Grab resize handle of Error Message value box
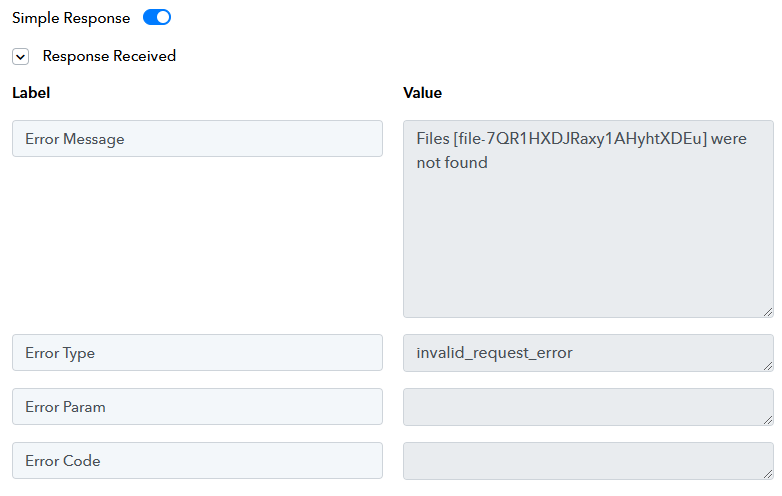This screenshot has width=782, height=496. click(768, 312)
